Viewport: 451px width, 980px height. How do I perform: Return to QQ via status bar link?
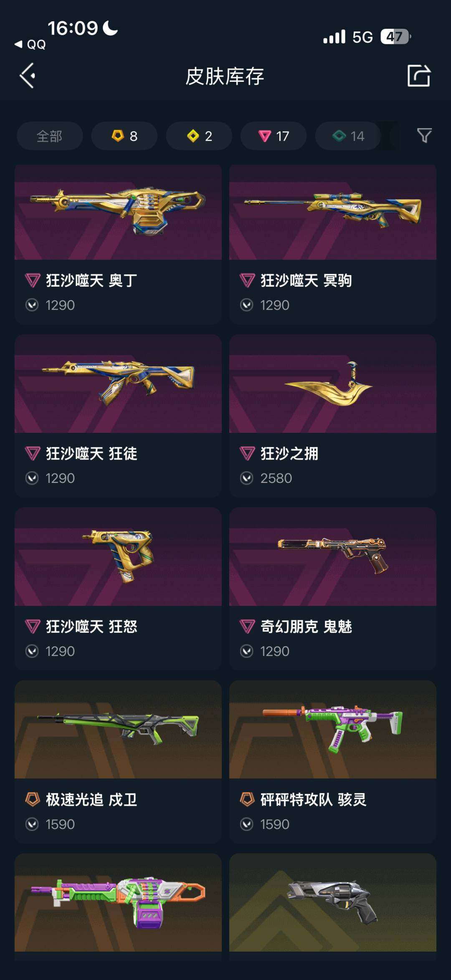(30, 44)
